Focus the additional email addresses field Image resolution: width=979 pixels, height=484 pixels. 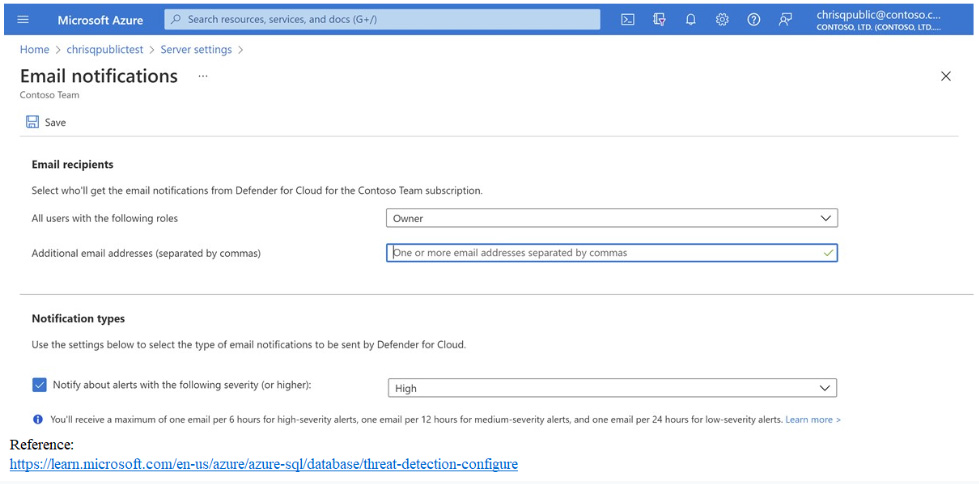click(612, 253)
